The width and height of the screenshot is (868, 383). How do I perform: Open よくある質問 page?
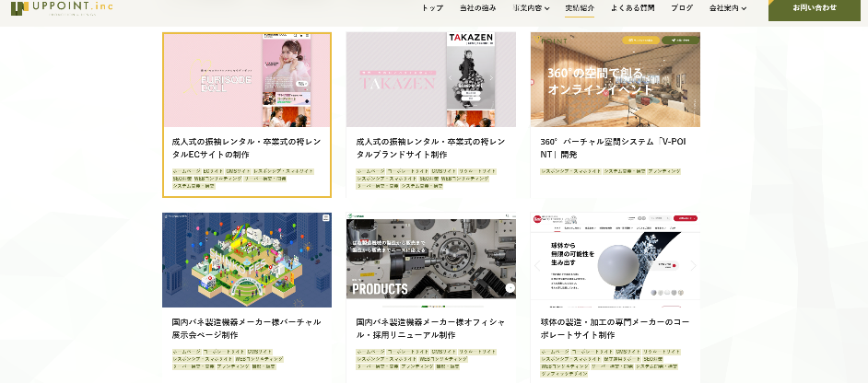click(633, 8)
